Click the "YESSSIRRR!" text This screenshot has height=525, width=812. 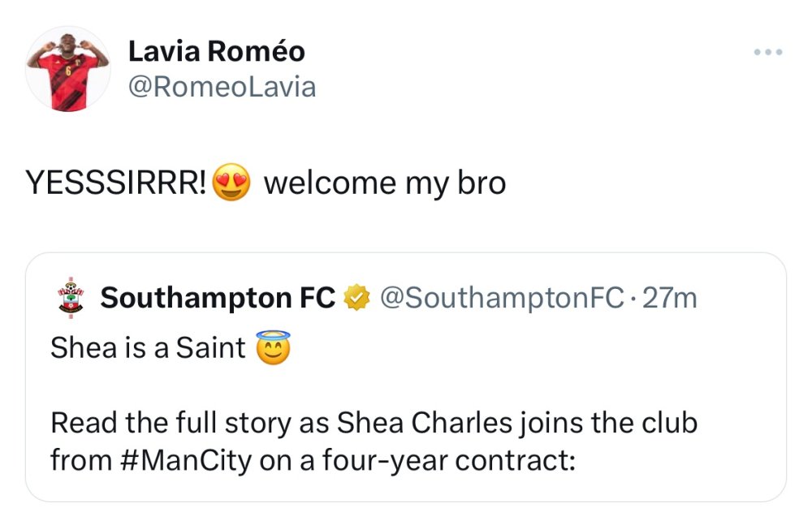coord(116,184)
